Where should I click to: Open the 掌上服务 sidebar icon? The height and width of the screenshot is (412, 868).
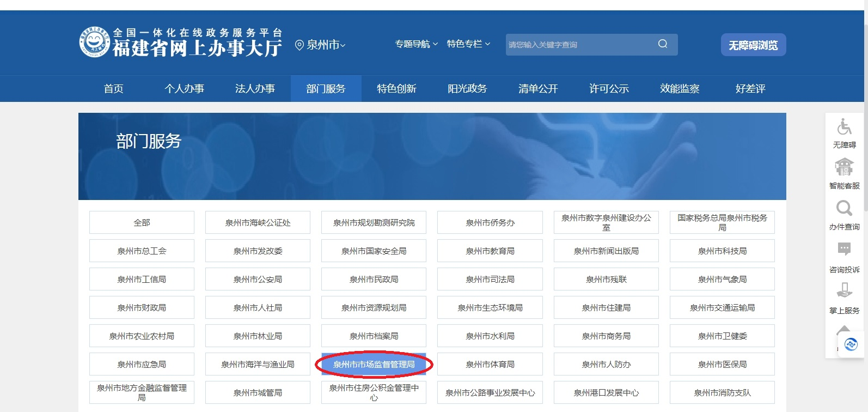(x=844, y=290)
